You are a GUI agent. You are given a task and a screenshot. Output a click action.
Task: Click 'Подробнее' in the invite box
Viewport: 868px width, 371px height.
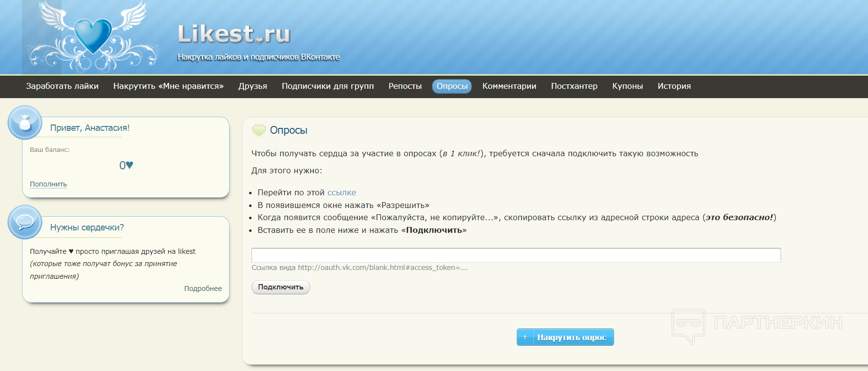(203, 289)
